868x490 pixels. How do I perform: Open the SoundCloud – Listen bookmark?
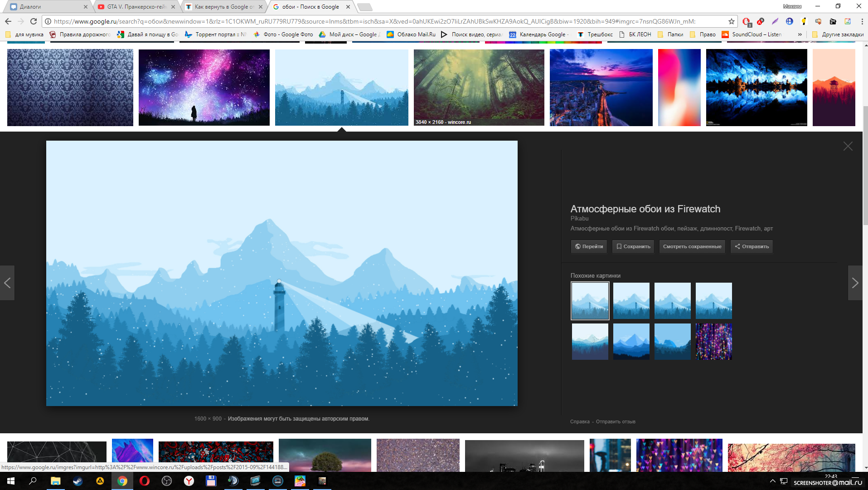click(751, 34)
